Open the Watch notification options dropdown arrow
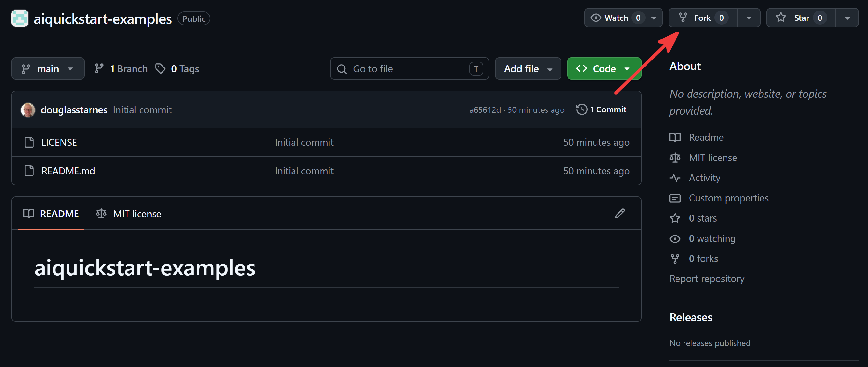The width and height of the screenshot is (868, 367). pyautogui.click(x=654, y=18)
